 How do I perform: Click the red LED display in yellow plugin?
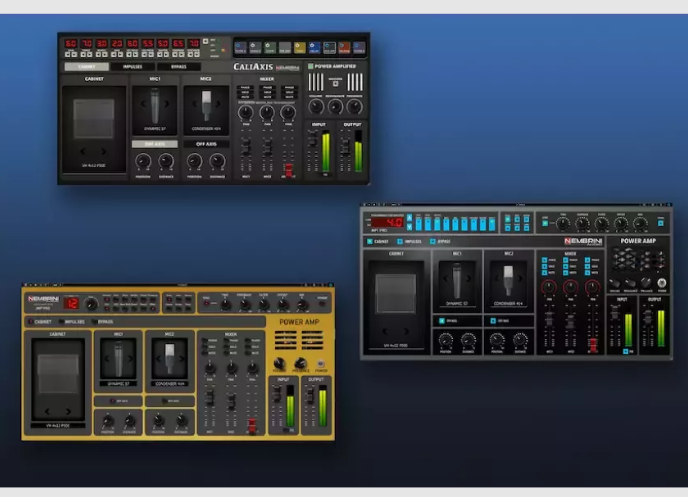click(71, 302)
